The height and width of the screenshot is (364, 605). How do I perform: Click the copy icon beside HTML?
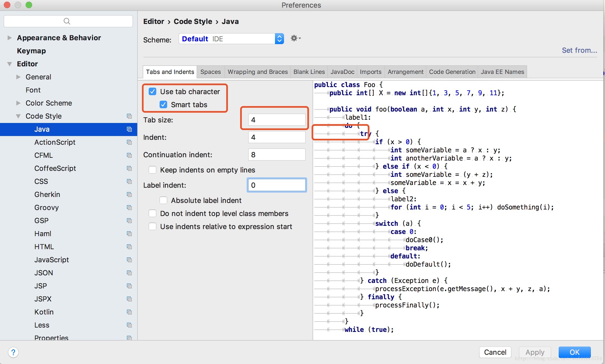tap(129, 247)
